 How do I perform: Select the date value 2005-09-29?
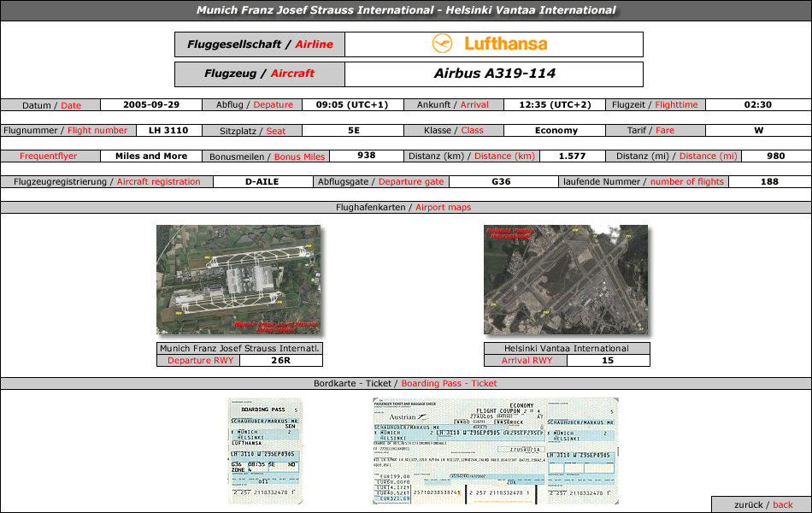point(151,104)
